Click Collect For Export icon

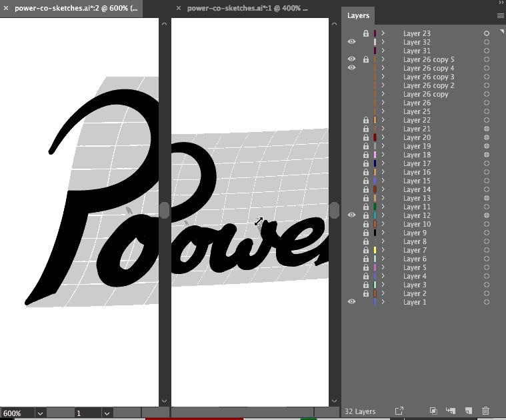(x=399, y=411)
